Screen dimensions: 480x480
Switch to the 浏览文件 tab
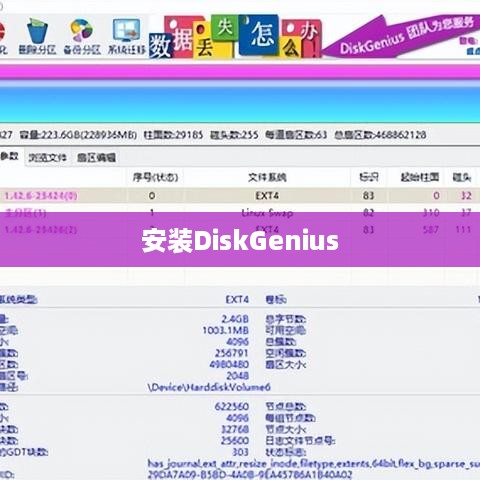[x=48, y=157]
